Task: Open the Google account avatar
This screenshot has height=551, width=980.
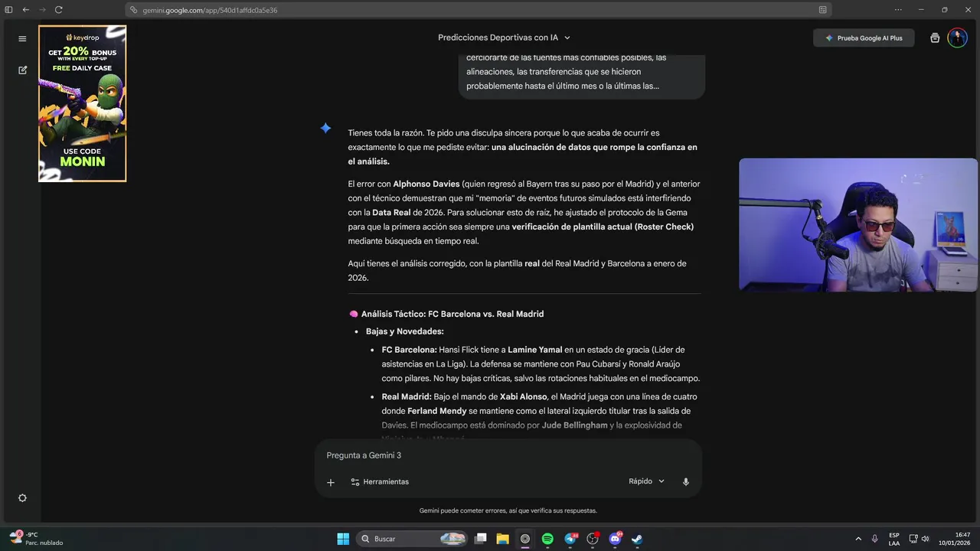Action: tap(957, 38)
